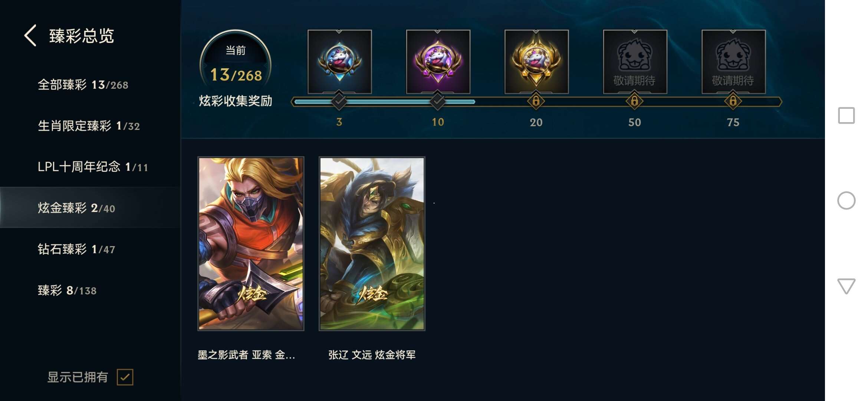Screen dimensions: 868x401
Task: Open the blue poro reward icon at 3
Action: tap(339, 62)
